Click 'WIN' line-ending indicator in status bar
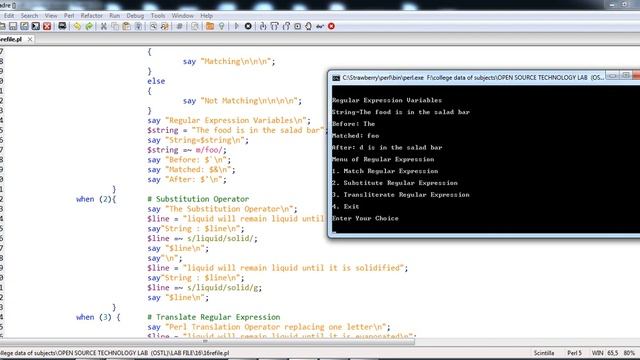Image resolution: width=640 pixels, height=360 pixels. (x=598, y=353)
